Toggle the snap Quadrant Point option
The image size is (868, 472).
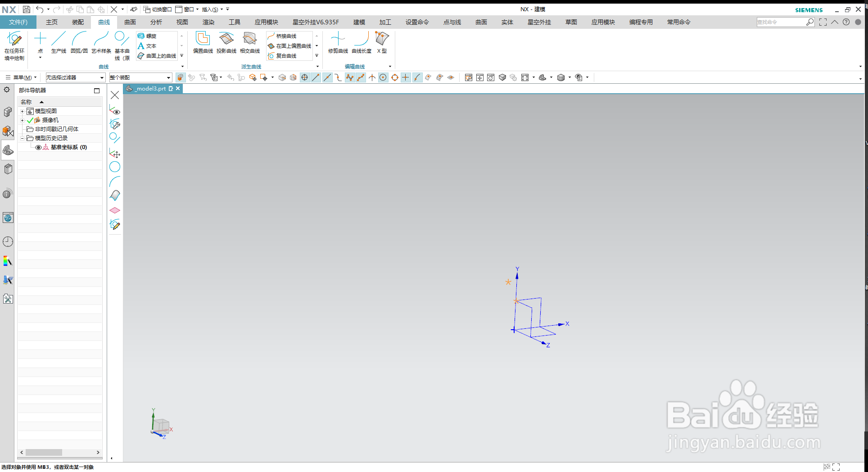click(x=395, y=77)
